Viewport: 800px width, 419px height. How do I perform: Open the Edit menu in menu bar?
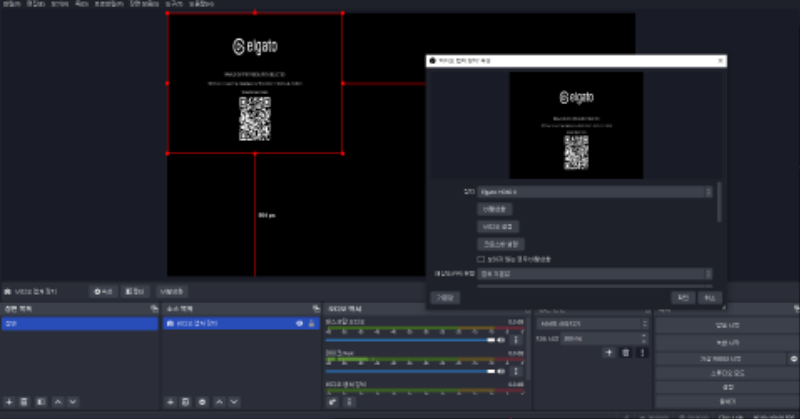click(x=36, y=4)
